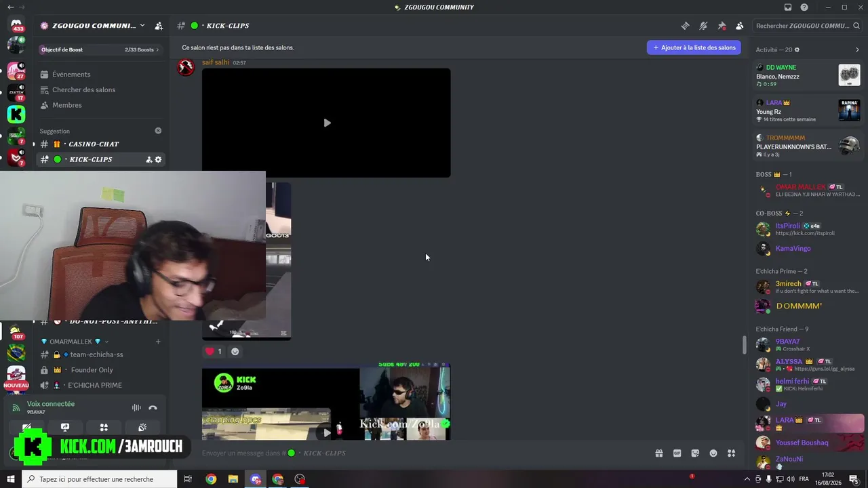
Task: Open DD WAYNE activity card
Action: click(x=808, y=75)
